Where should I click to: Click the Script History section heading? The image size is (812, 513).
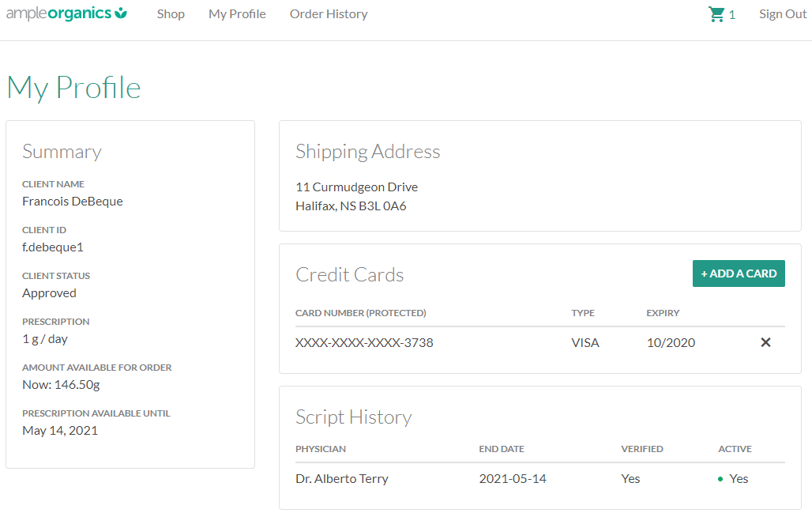[353, 417]
